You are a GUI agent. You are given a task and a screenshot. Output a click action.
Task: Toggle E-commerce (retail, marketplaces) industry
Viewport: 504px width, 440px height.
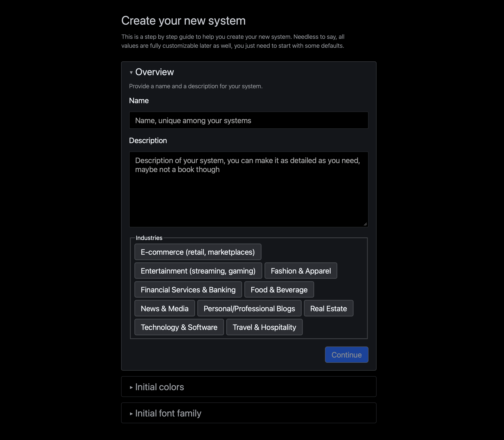[x=198, y=252]
